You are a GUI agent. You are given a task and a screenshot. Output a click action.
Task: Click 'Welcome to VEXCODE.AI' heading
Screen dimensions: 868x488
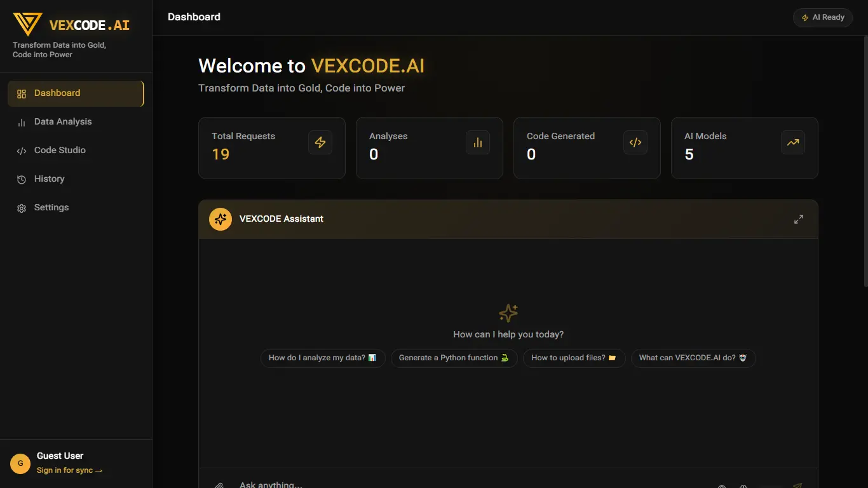tap(311, 66)
